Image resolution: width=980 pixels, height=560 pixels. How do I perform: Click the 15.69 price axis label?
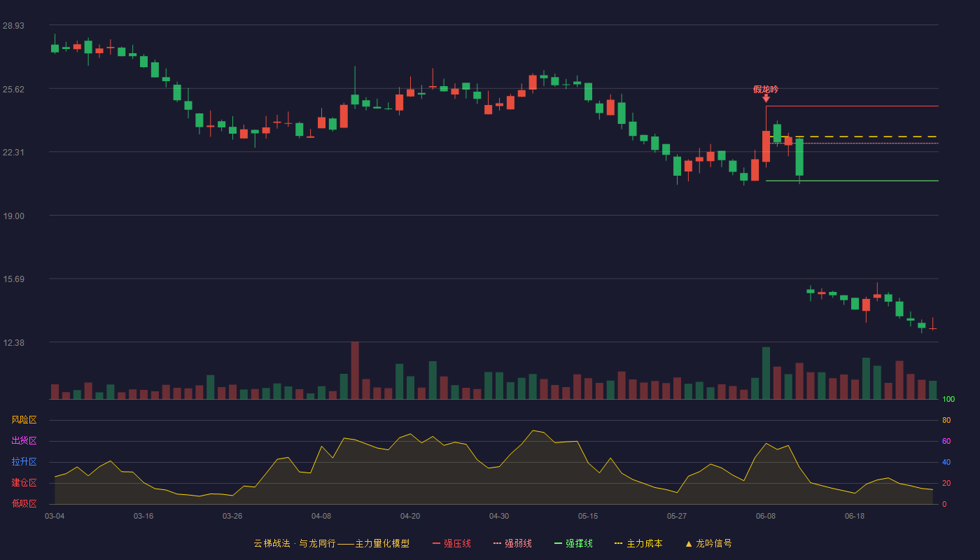(x=13, y=279)
